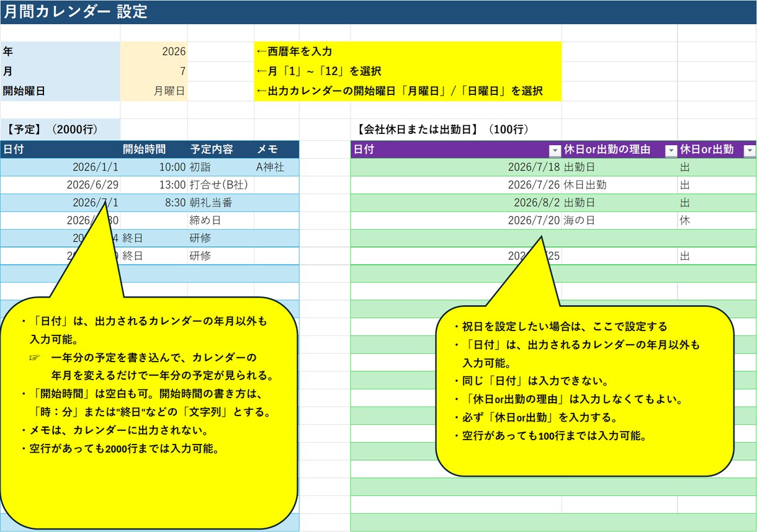Select the 開始曜日 value cell 月曜日
This screenshot has width=757, height=532.
[154, 91]
